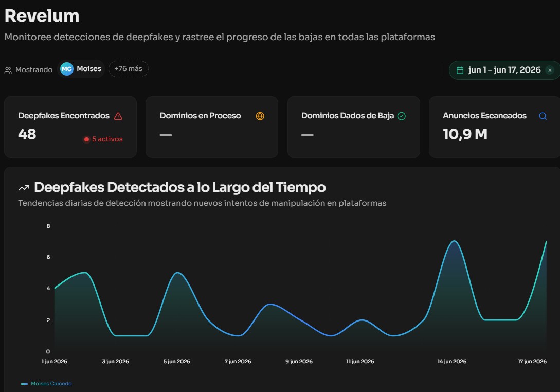Click the orange globe icon on Dominios en Proceso
560x392 pixels.
260,116
